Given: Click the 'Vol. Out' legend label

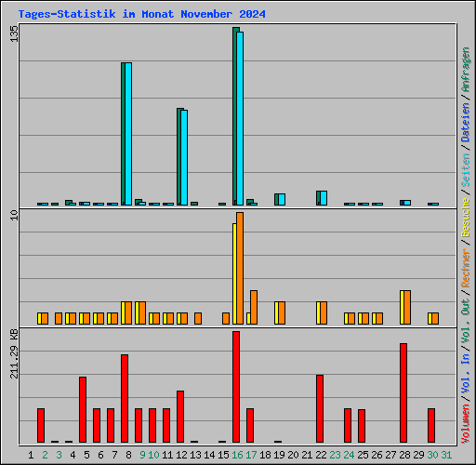Looking at the screenshot, I should click(x=466, y=321).
